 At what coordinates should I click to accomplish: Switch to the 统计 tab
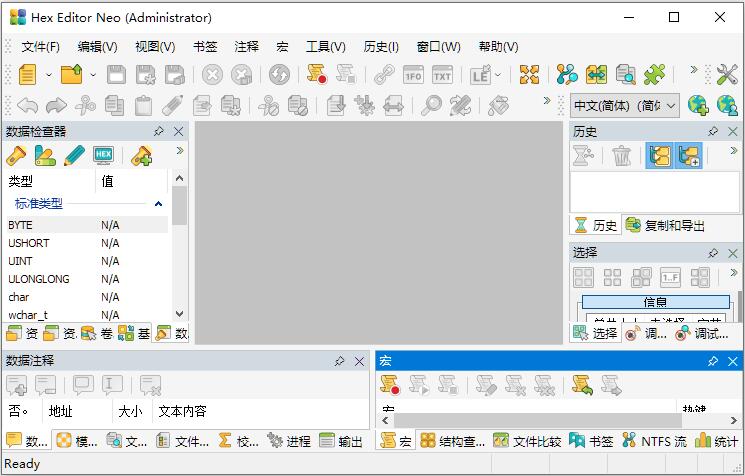(x=716, y=441)
